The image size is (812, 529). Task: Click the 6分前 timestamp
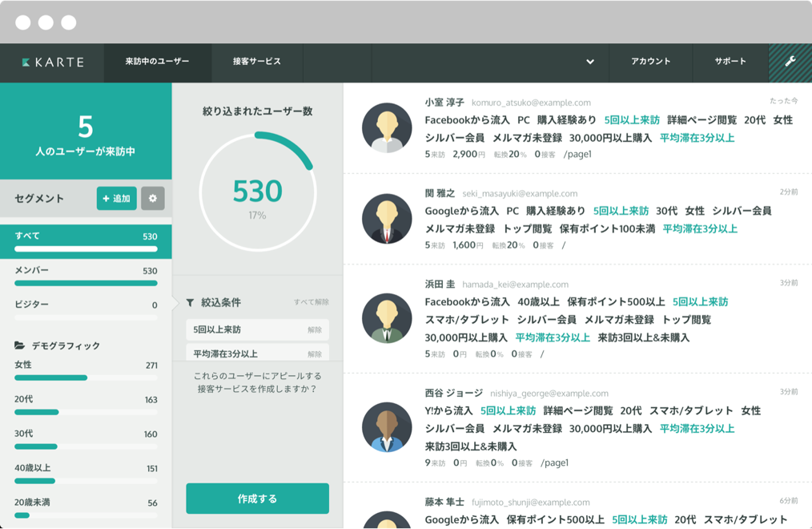pos(789,500)
